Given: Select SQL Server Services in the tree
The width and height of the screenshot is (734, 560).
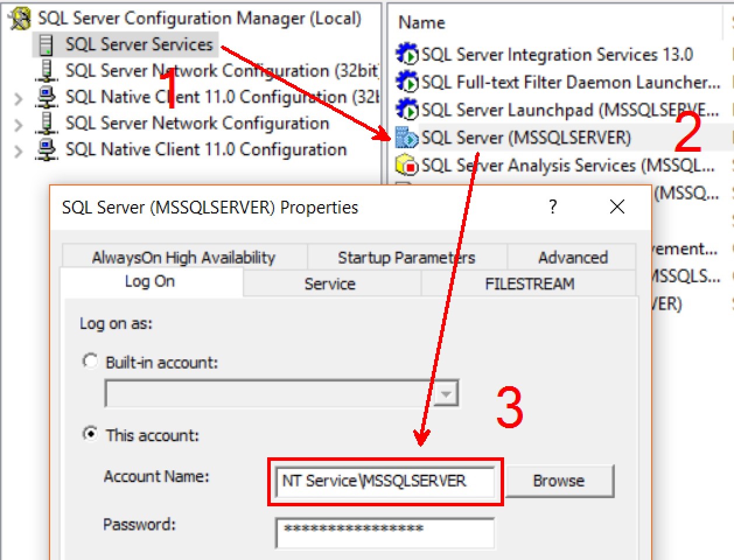Looking at the screenshot, I should click(x=139, y=44).
